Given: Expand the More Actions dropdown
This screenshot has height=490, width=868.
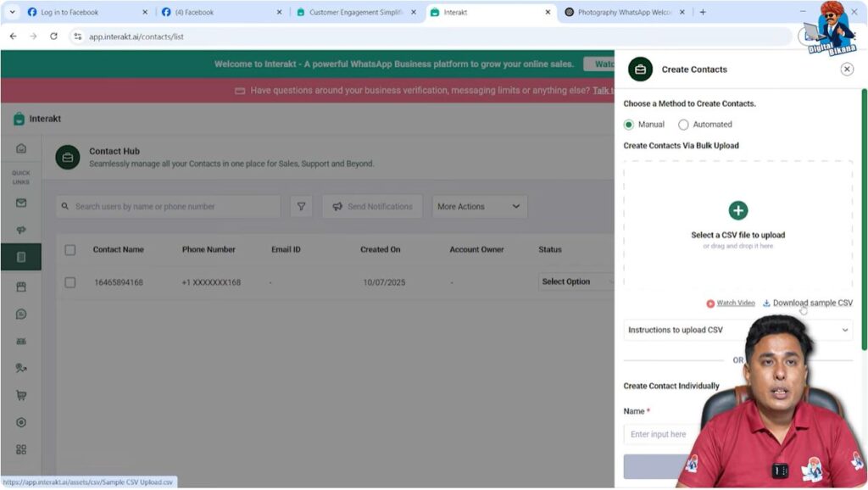Looking at the screenshot, I should tap(480, 207).
